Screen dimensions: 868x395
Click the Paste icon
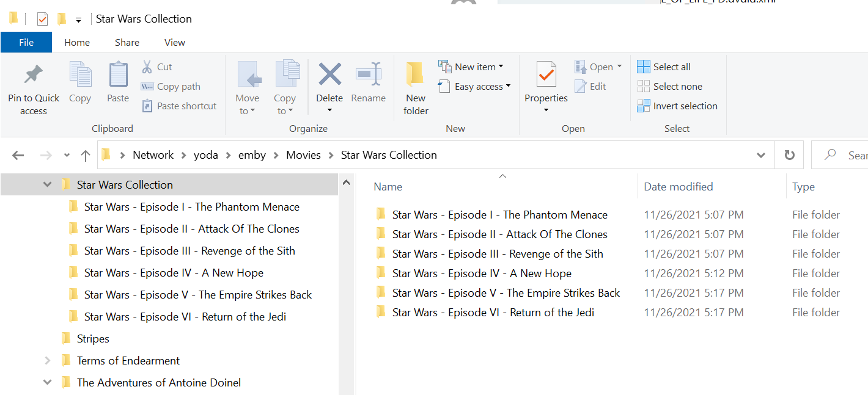tap(117, 79)
